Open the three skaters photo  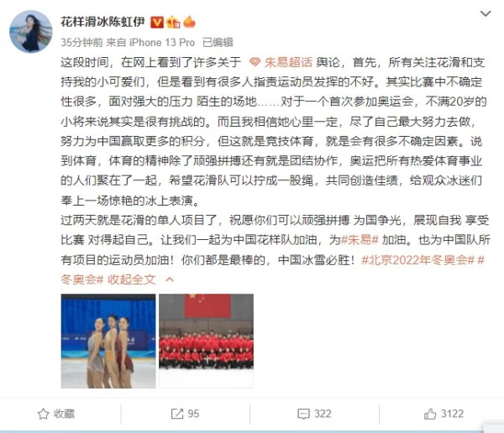[108, 341]
